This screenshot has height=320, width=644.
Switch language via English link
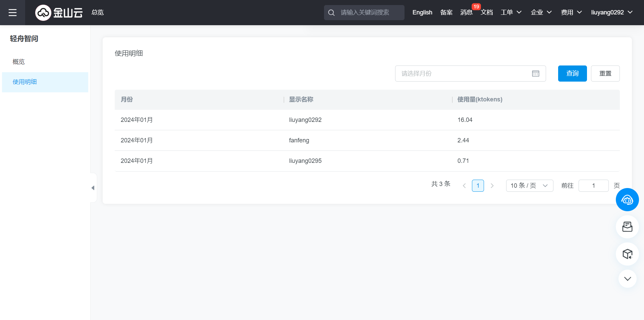tap(422, 12)
